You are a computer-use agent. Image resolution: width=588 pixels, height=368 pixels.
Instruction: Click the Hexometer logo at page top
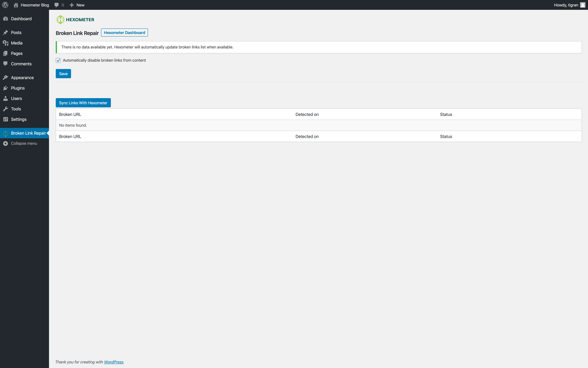pyautogui.click(x=75, y=20)
